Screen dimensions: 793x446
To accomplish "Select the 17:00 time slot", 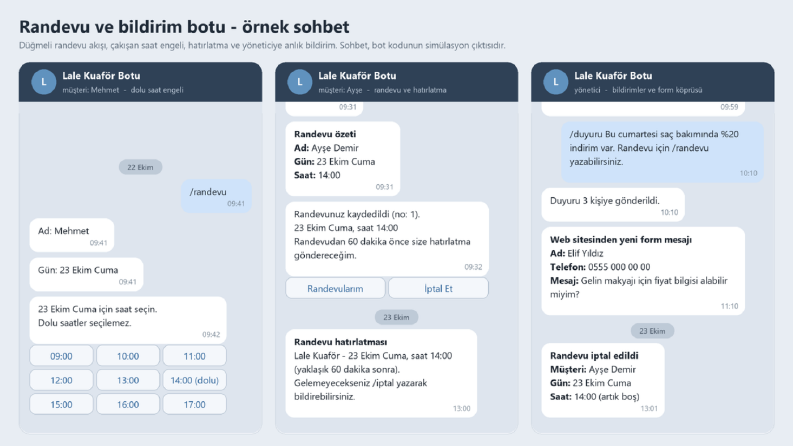I will point(194,405).
